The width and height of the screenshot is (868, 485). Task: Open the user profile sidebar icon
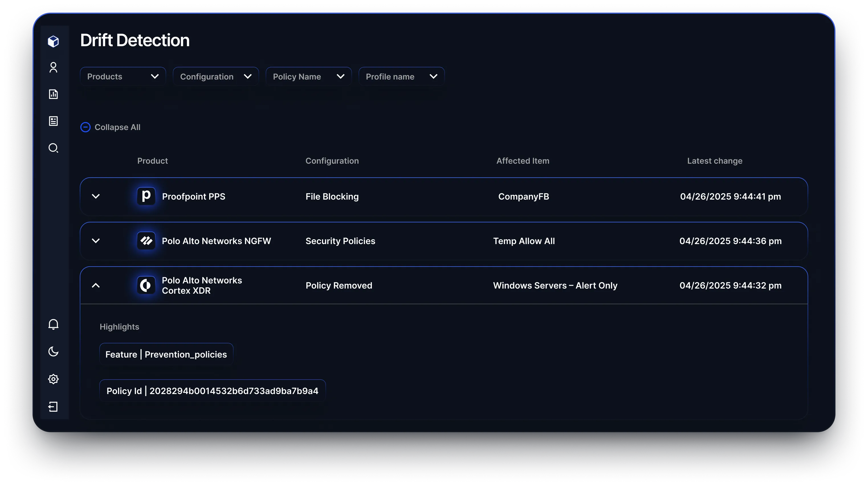(x=53, y=67)
